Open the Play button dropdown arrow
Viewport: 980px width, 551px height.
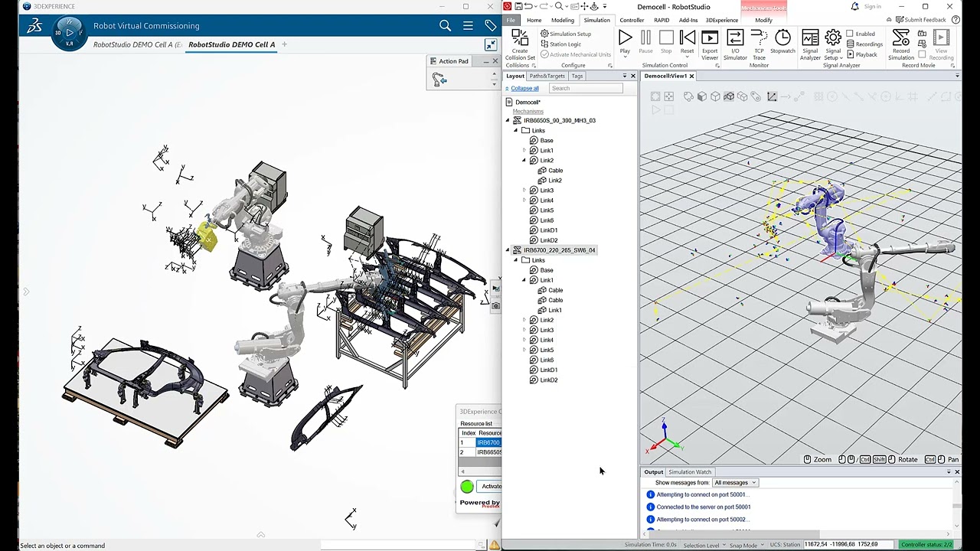[625, 57]
